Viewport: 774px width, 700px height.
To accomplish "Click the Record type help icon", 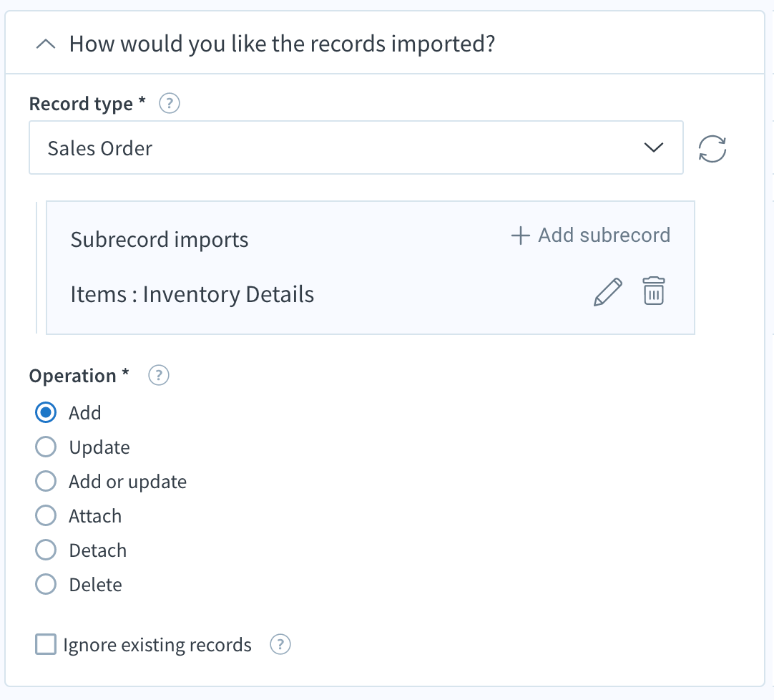I will (170, 104).
